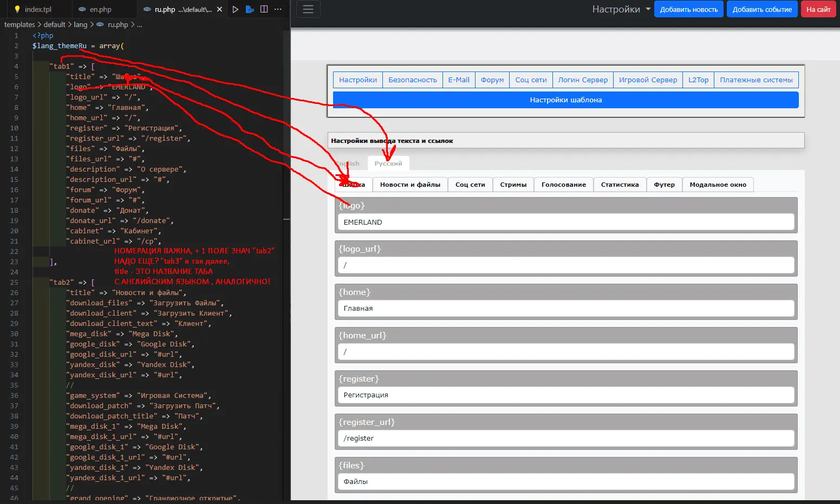
Task: Switch to the English language tab
Action: pos(348,163)
